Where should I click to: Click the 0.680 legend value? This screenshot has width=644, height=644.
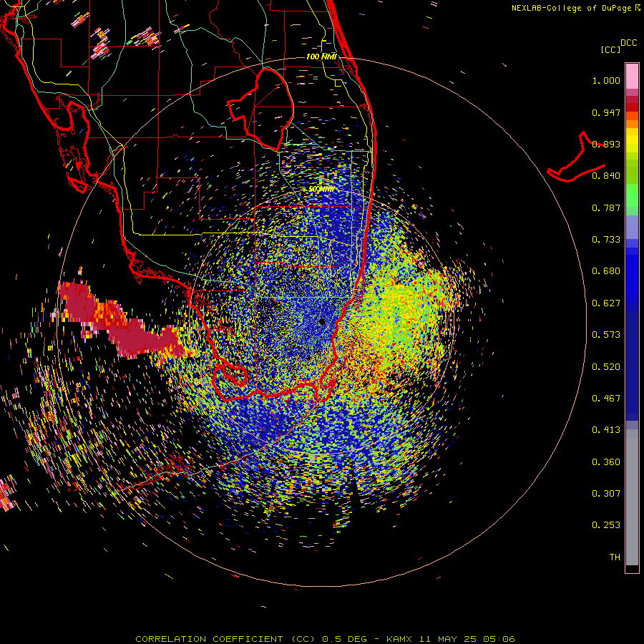(606, 271)
